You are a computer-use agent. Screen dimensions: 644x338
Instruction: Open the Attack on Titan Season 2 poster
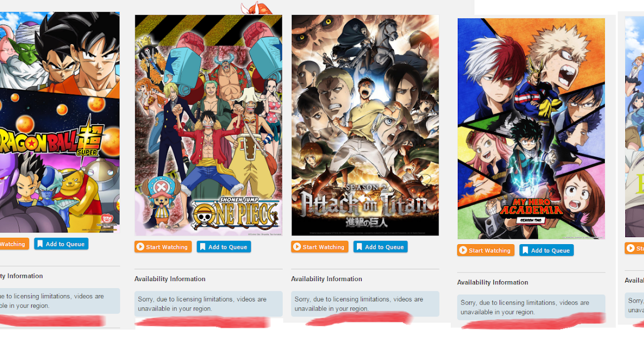[365, 125]
